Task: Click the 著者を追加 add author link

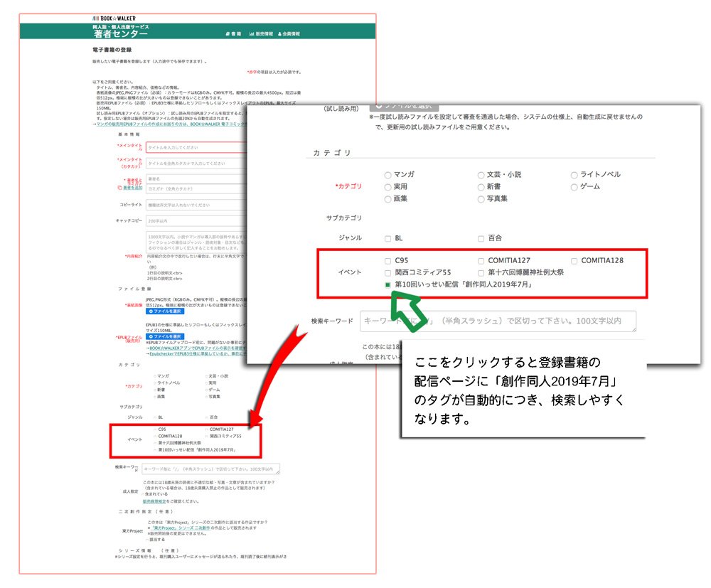Action: pyautogui.click(x=132, y=188)
